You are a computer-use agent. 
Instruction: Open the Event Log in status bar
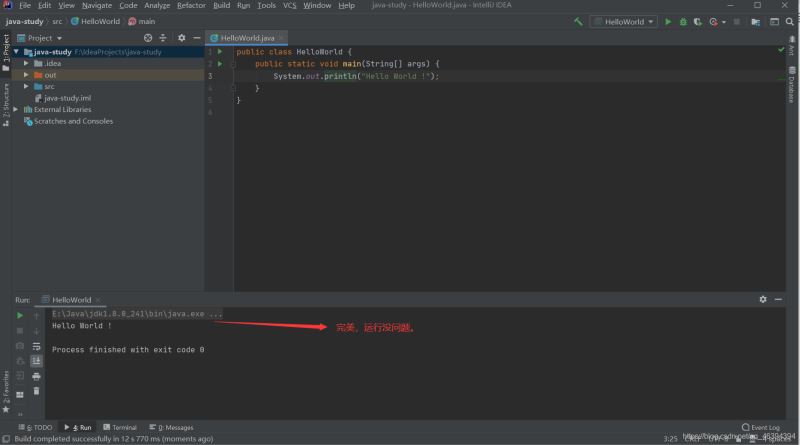point(760,427)
